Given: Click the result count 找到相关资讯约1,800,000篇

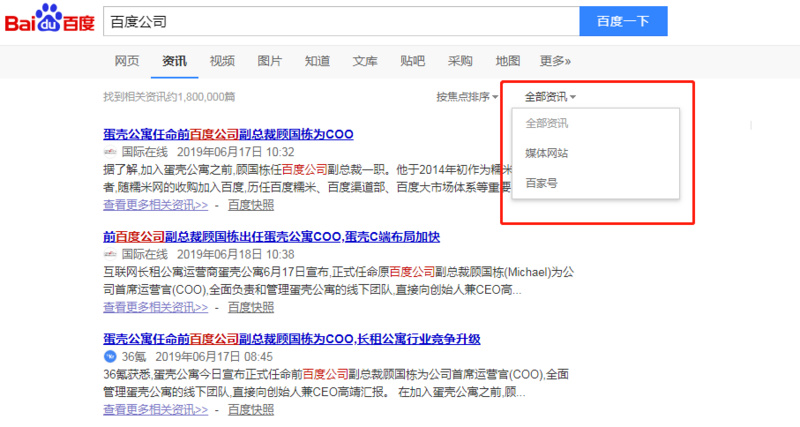Looking at the screenshot, I should [169, 97].
